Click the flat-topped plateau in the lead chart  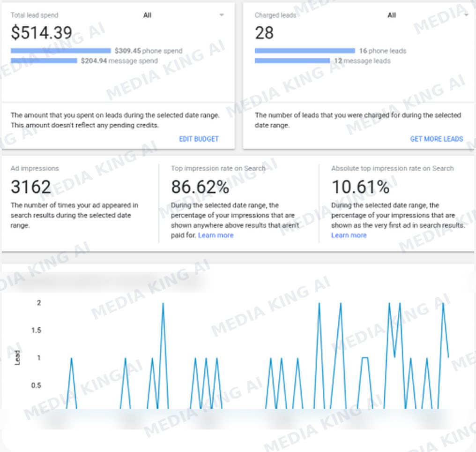pyautogui.click(x=365, y=358)
